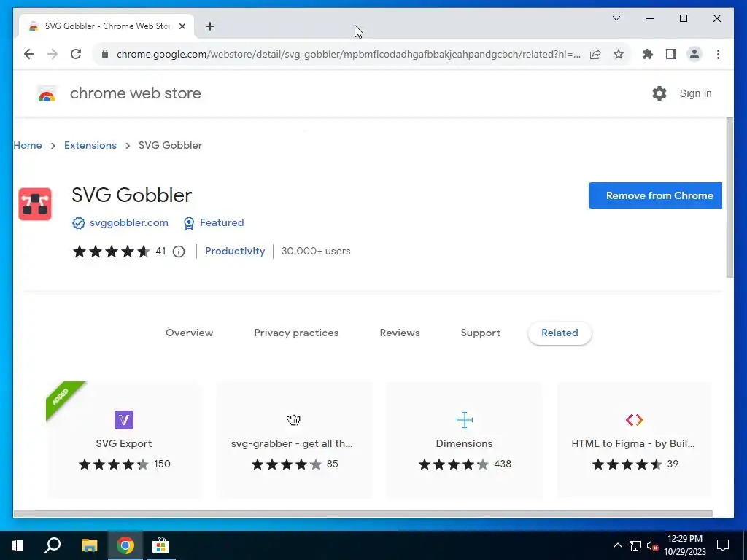Click the horizontal scrollbar at page bottom

(363, 514)
